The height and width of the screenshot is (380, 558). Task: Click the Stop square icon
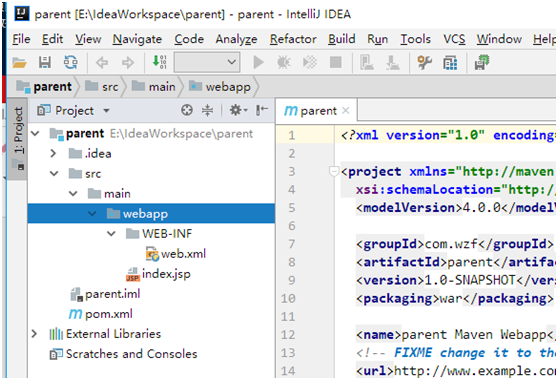pos(336,62)
